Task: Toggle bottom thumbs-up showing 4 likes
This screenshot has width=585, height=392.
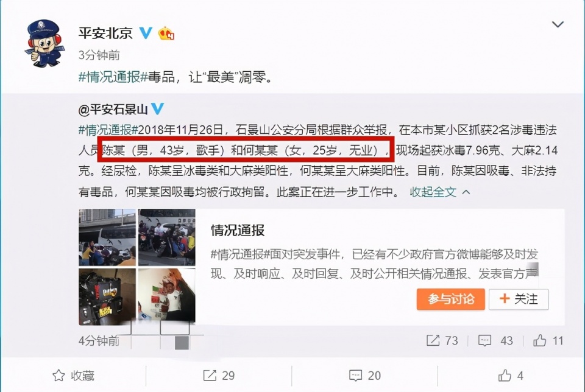Action: (511, 376)
